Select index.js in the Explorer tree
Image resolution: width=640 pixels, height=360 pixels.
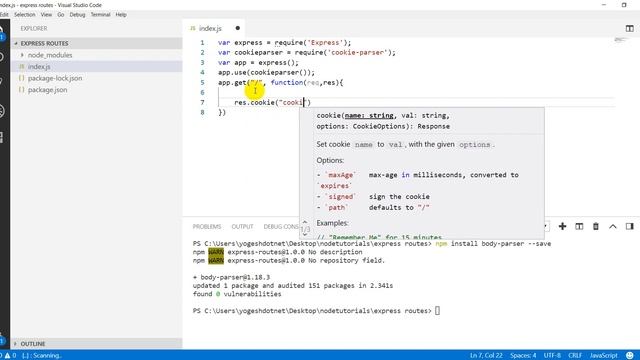click(x=96, y=67)
